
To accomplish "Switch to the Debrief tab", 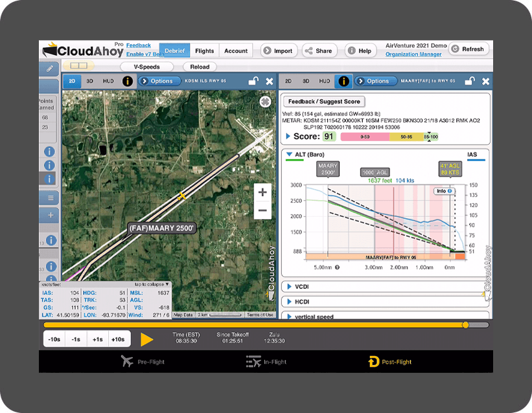I will (x=174, y=51).
